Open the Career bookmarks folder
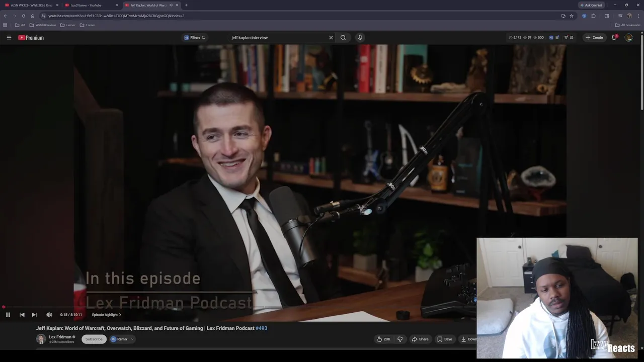 coord(87,25)
